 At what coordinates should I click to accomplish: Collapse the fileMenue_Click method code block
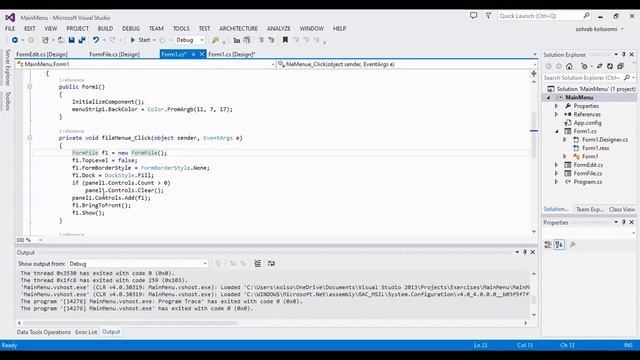[29, 138]
